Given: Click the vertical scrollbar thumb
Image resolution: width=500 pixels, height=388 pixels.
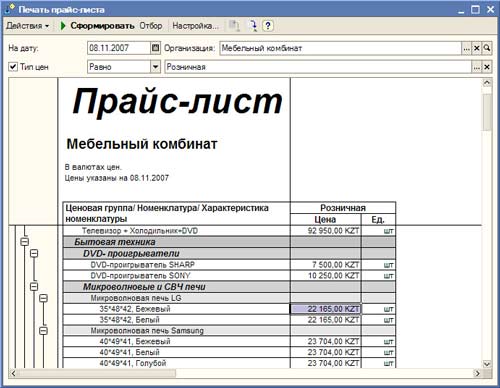Looking at the screenshot, I should click(x=487, y=112).
